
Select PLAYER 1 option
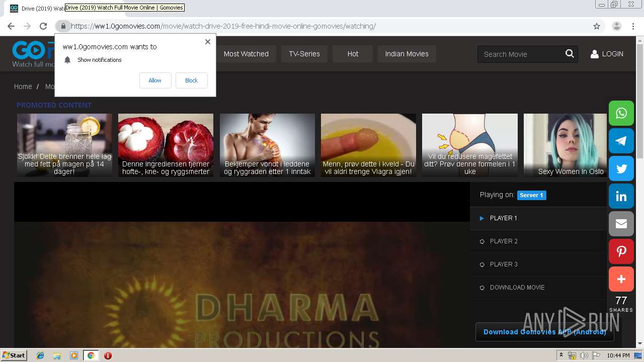click(538, 218)
